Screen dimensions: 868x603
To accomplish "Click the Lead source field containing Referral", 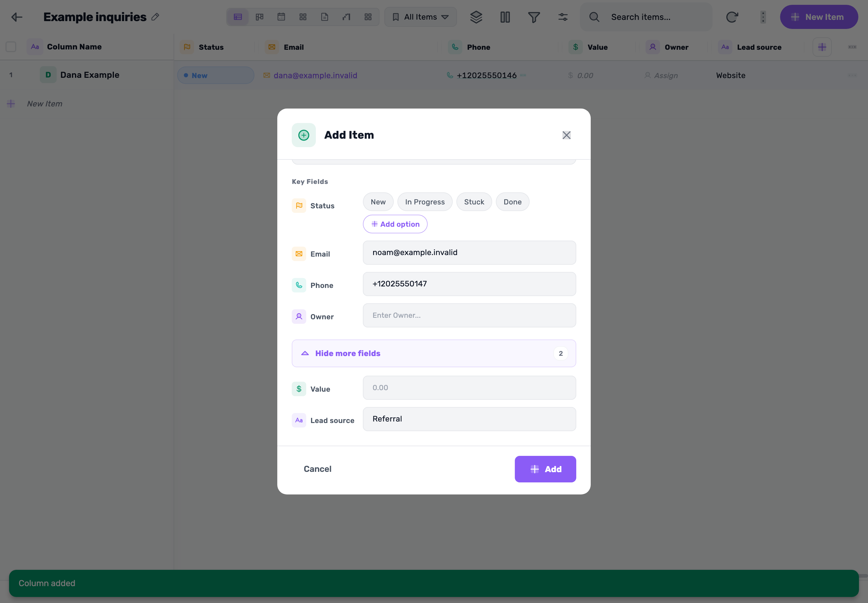I will [x=469, y=419].
